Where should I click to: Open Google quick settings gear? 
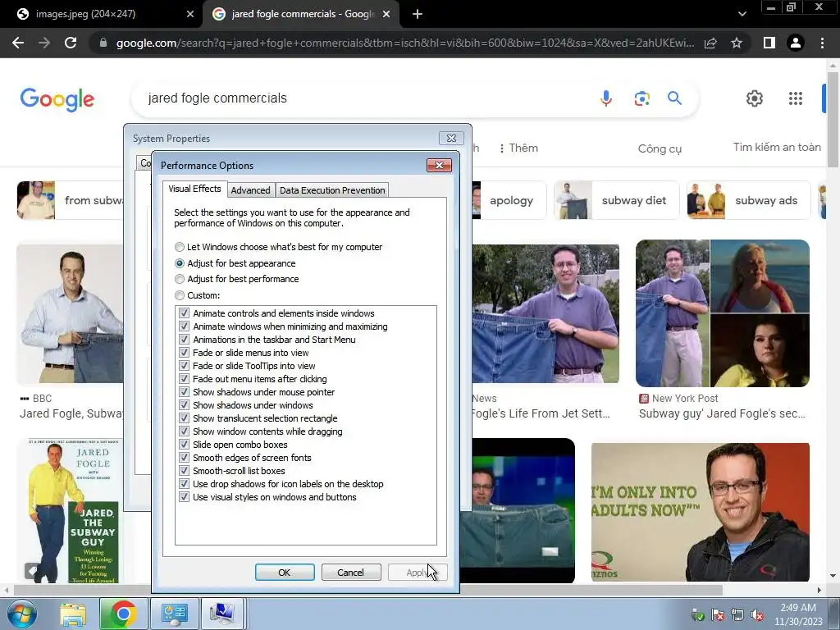(755, 98)
